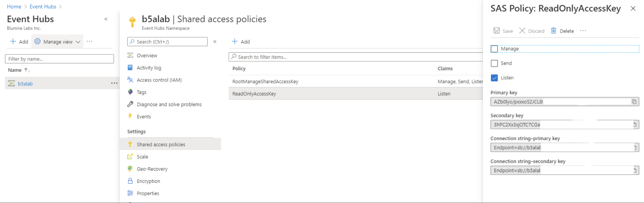The image size is (644, 203).
Task: Collapse the b5alab navigation menu
Action: [215, 42]
